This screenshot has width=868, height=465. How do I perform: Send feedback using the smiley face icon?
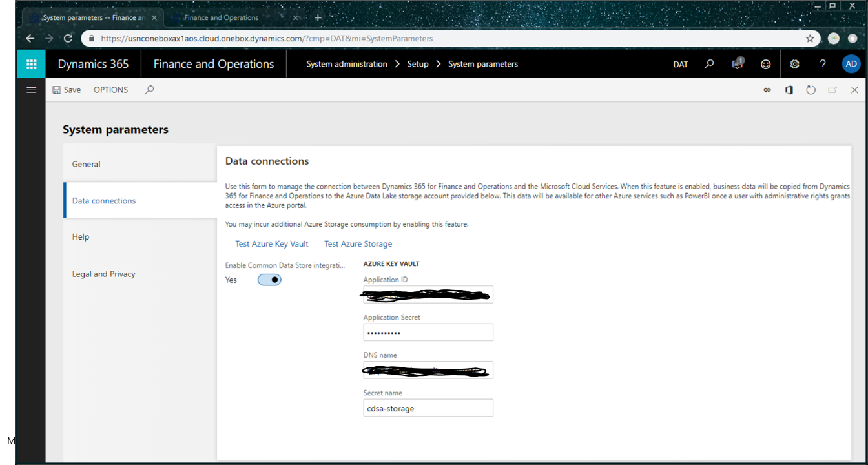pos(765,64)
